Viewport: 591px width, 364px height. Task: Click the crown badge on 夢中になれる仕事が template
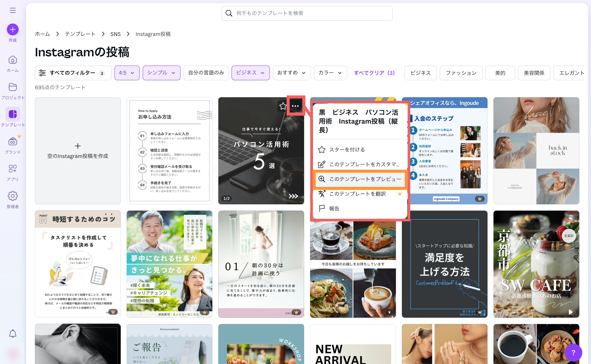coord(204,312)
